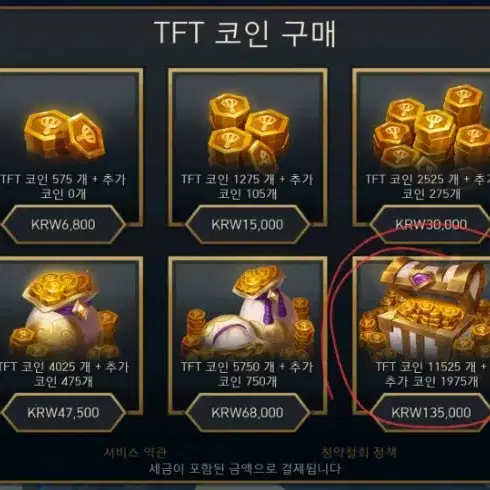Image resolution: width=490 pixels, height=490 pixels.
Task: Click the TFT 코인 1275 개 description
Action: point(247,186)
